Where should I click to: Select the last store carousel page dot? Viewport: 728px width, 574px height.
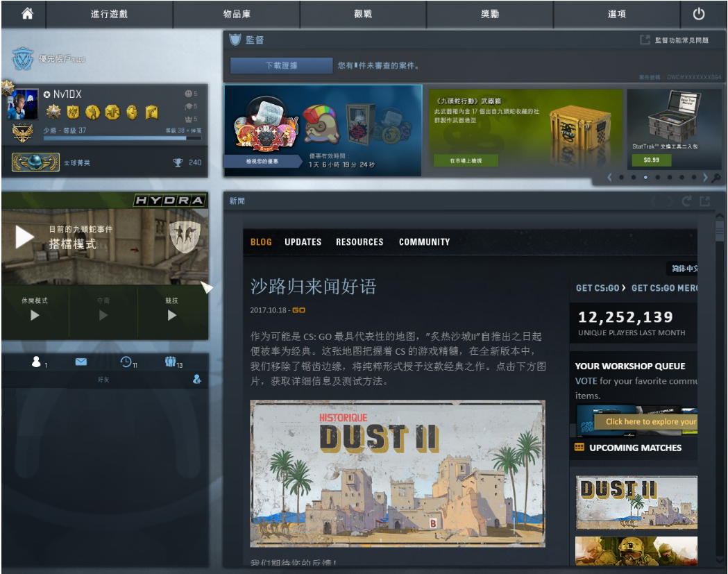point(693,178)
